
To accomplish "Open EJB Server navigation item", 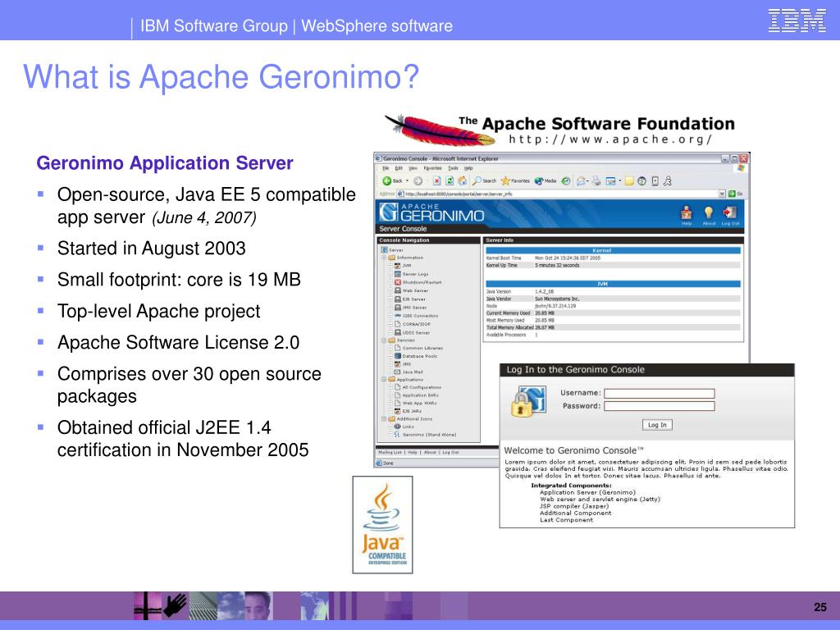I will point(410,299).
